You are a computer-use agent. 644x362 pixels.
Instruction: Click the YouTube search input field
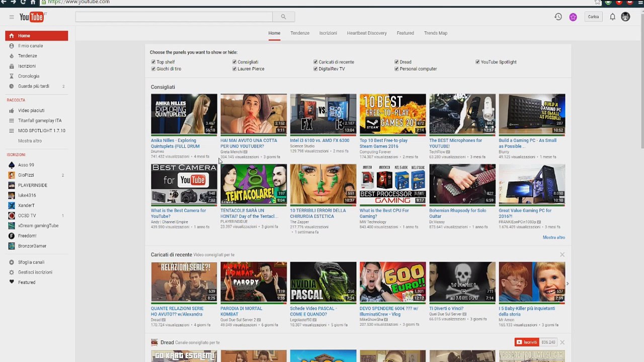coord(174,17)
